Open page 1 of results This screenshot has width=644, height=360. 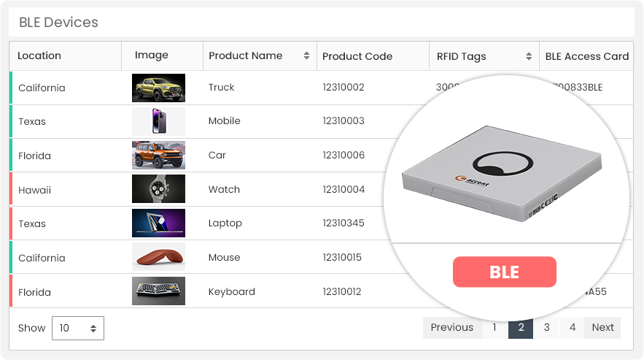(494, 328)
